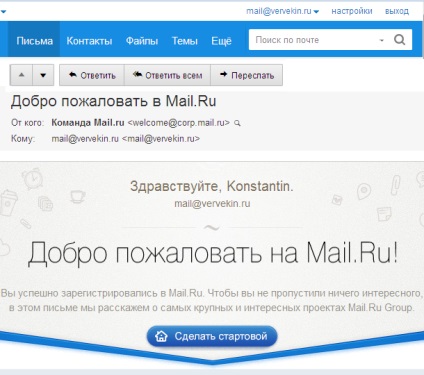Open the Темы tab
The height and width of the screenshot is (375, 424).
point(185,41)
